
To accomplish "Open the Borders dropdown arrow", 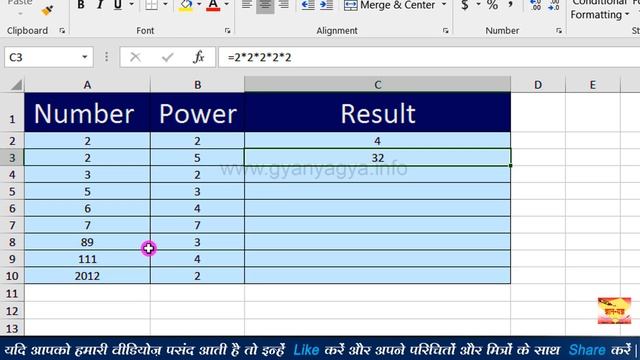I will tap(165, 5).
